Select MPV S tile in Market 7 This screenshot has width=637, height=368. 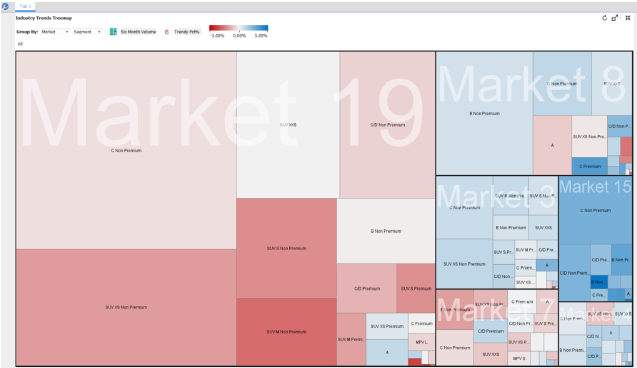519,359
